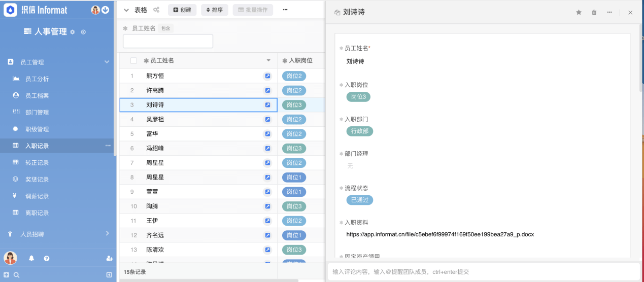Open record link icon for 许高腾
This screenshot has width=644, height=282.
click(x=267, y=90)
